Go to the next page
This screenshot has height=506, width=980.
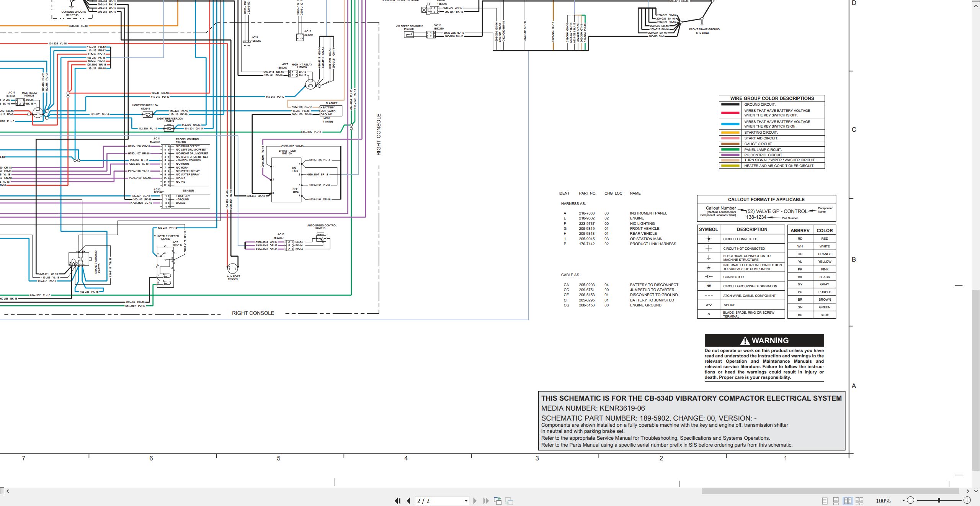pos(475,501)
